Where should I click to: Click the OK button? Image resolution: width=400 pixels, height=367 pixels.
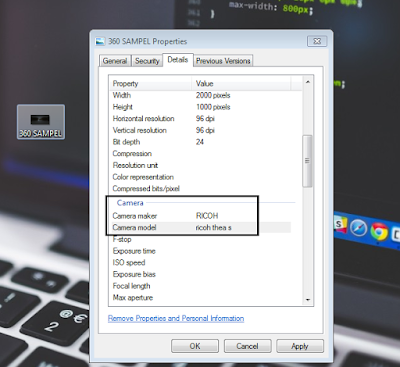tap(195, 346)
